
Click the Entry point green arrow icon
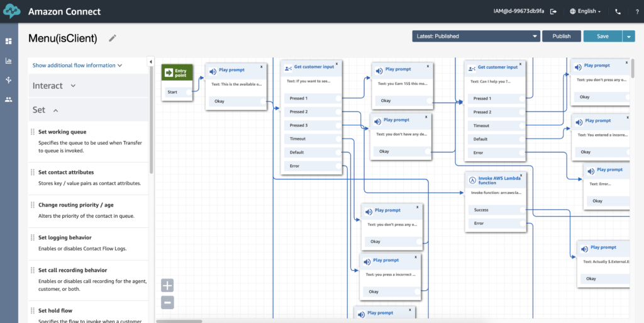pyautogui.click(x=169, y=73)
